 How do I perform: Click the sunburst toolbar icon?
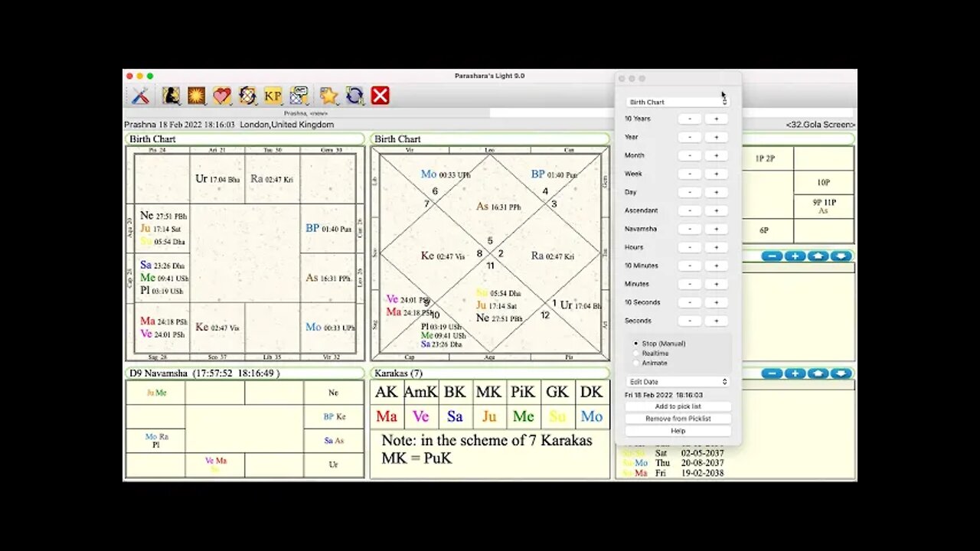(x=196, y=96)
